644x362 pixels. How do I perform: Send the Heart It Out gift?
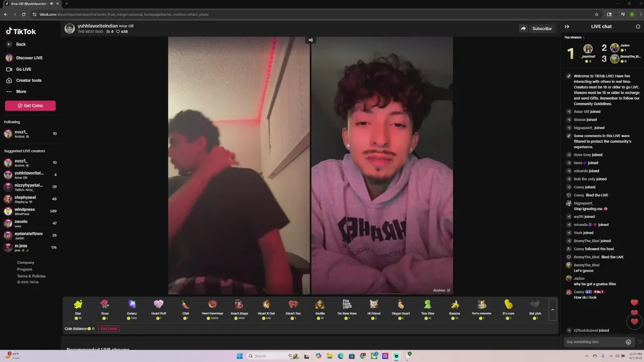click(266, 309)
